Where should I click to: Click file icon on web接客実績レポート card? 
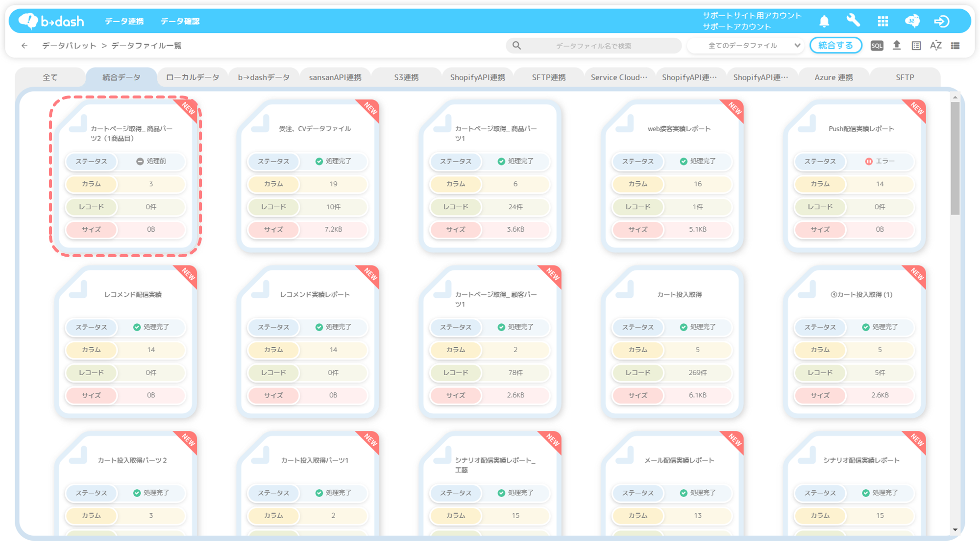tap(625, 123)
